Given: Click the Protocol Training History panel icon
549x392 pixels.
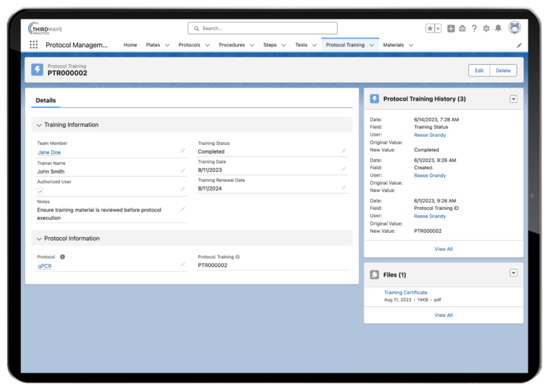Looking at the screenshot, I should (x=375, y=99).
